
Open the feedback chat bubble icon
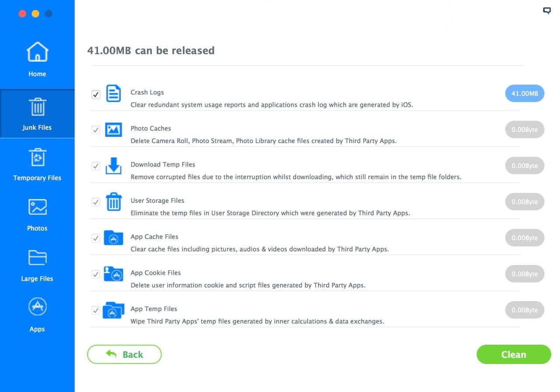[547, 11]
